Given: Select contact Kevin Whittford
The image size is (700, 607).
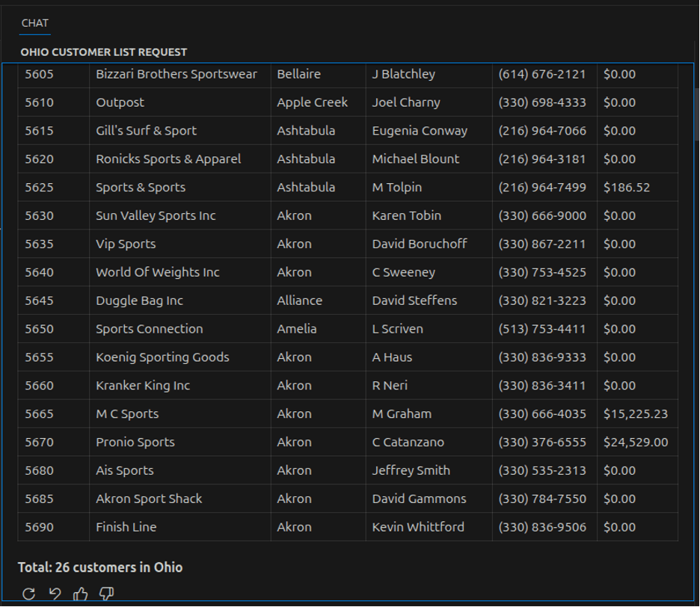Looking at the screenshot, I should tap(418, 527).
